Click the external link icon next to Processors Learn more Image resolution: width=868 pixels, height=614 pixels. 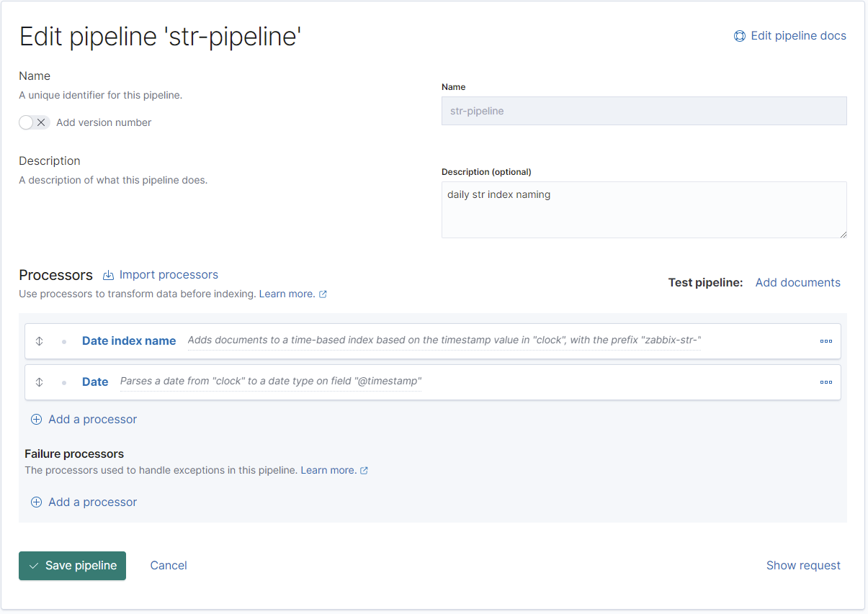click(323, 294)
